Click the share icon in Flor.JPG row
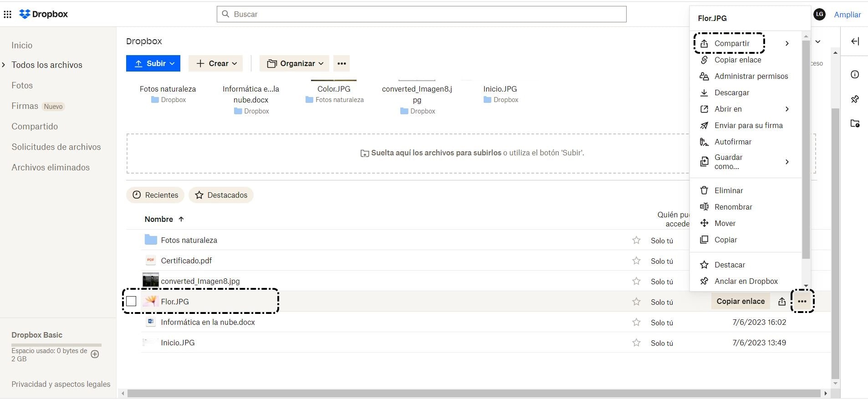This screenshot has width=868, height=400. [781, 301]
